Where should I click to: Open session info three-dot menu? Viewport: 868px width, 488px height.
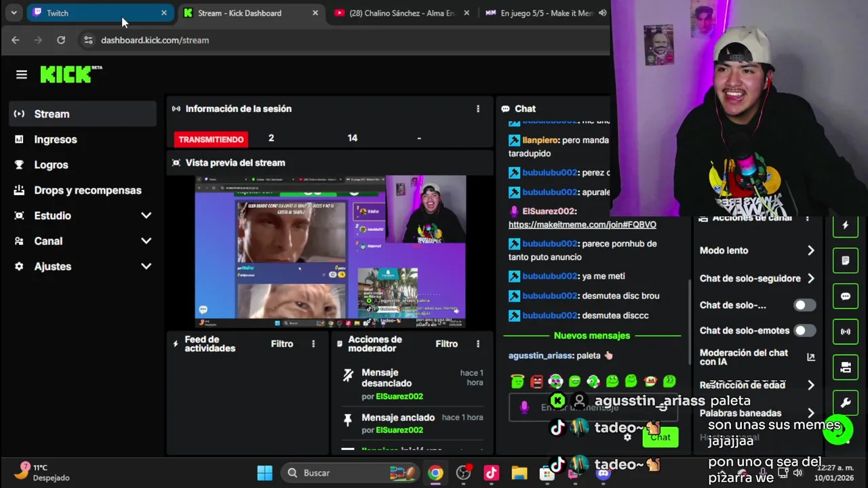tap(478, 108)
